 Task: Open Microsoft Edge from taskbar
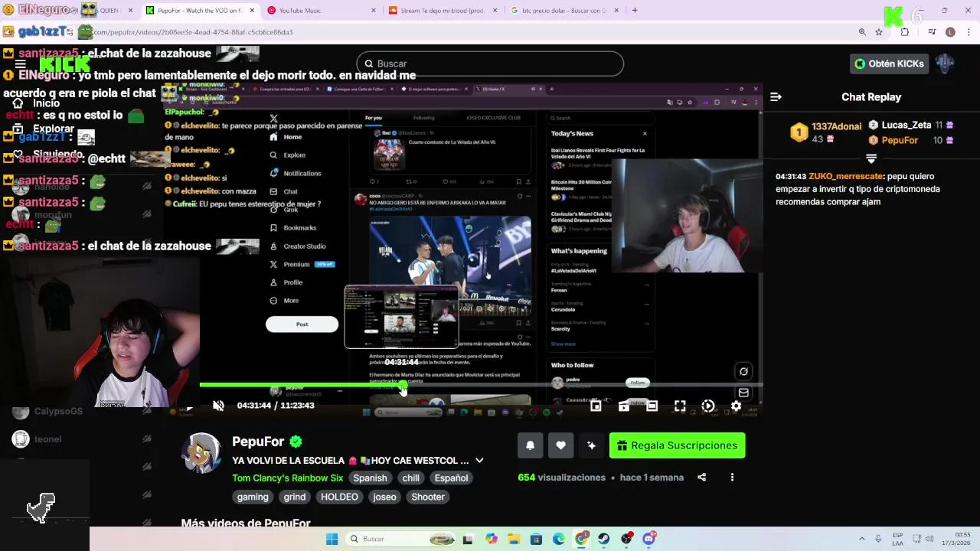[559, 539]
